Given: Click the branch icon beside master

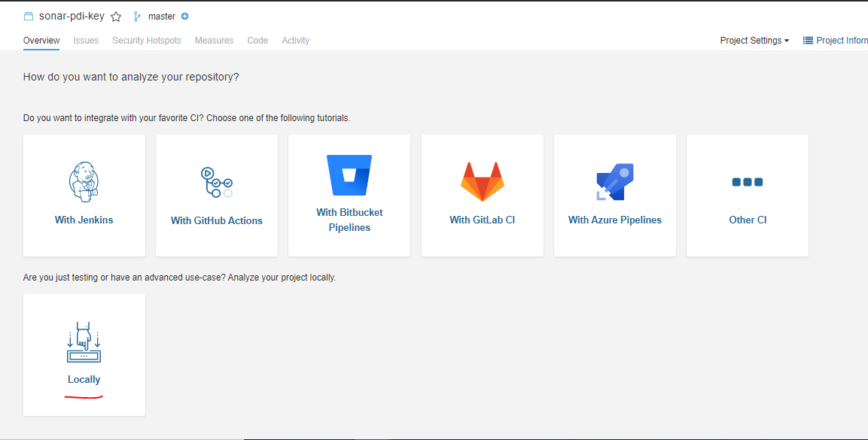Looking at the screenshot, I should (x=139, y=16).
